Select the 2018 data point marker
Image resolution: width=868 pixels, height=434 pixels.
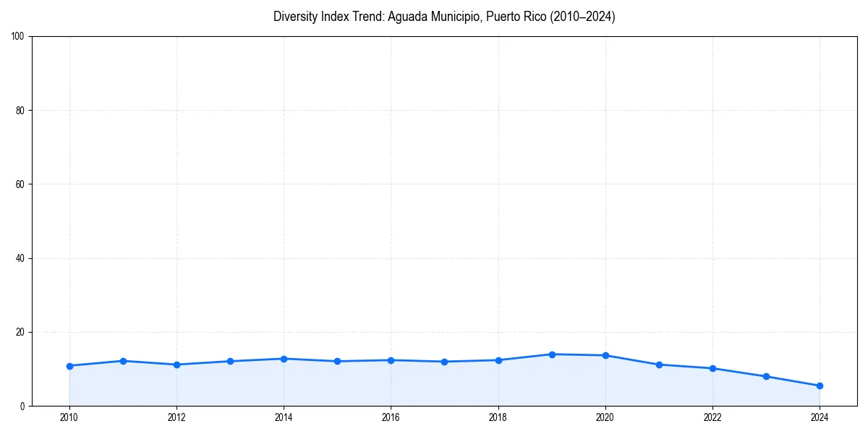(x=498, y=359)
